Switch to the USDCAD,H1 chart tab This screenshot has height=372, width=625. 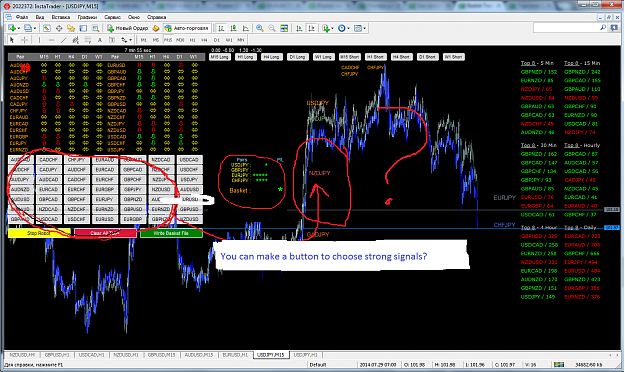[92, 355]
